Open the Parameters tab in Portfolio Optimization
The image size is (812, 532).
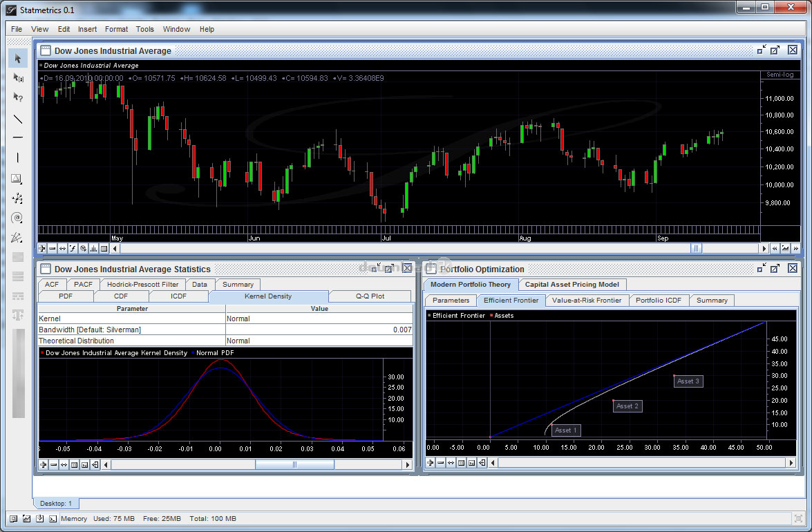(x=451, y=300)
